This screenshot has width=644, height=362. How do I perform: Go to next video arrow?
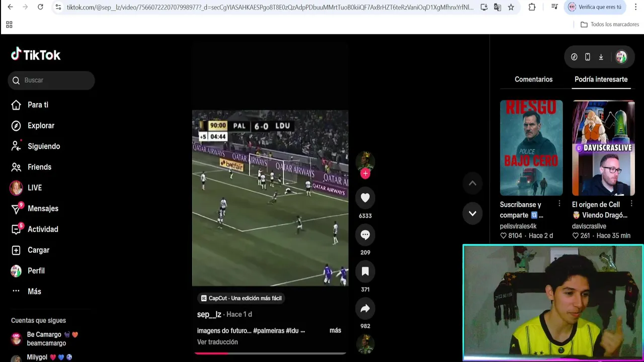click(472, 213)
